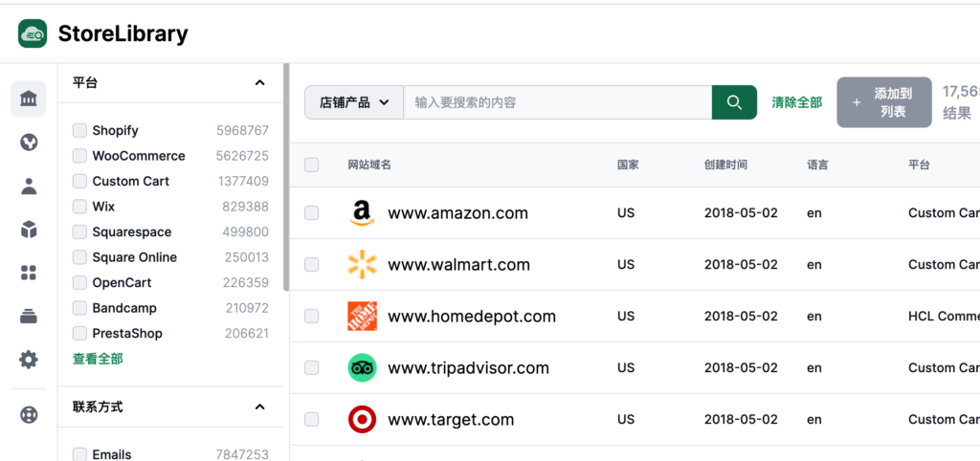Collapse the 平台 filter section
Viewport: 980px width, 461px height.
tap(260, 82)
